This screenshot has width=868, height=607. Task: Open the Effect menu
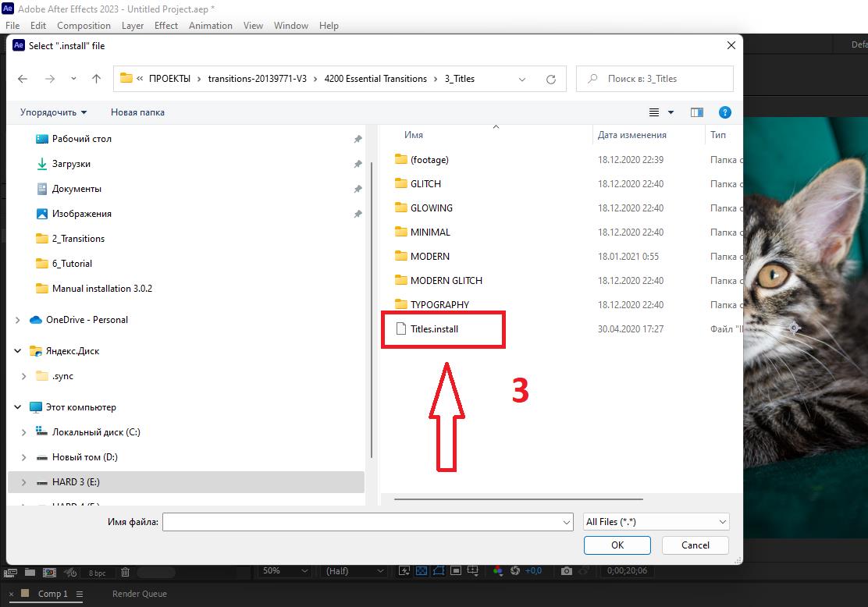click(166, 26)
